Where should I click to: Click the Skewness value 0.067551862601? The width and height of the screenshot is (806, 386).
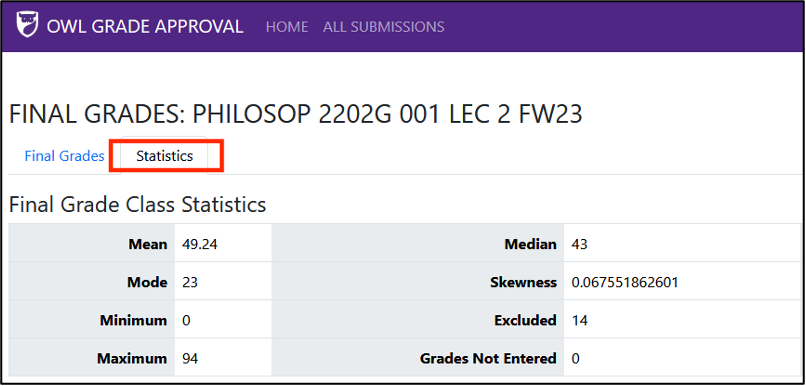tap(625, 283)
